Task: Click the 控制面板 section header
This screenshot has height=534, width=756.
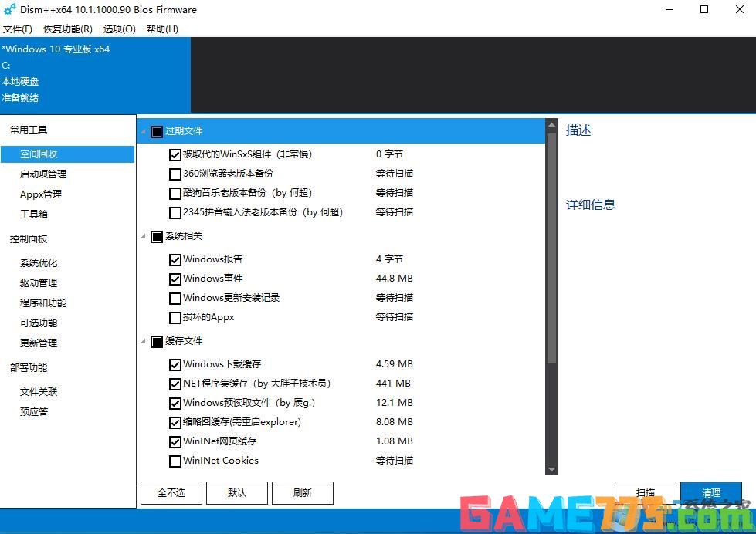Action: pyautogui.click(x=29, y=239)
